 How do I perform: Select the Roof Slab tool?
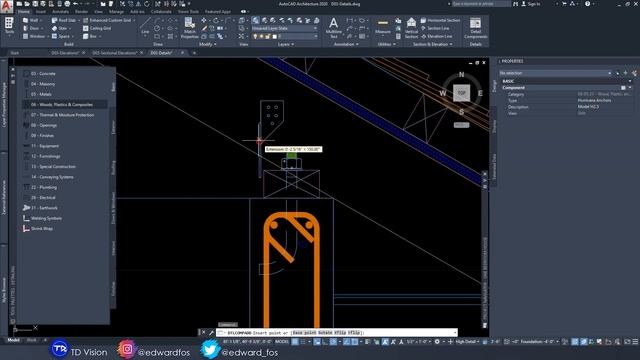(64, 20)
